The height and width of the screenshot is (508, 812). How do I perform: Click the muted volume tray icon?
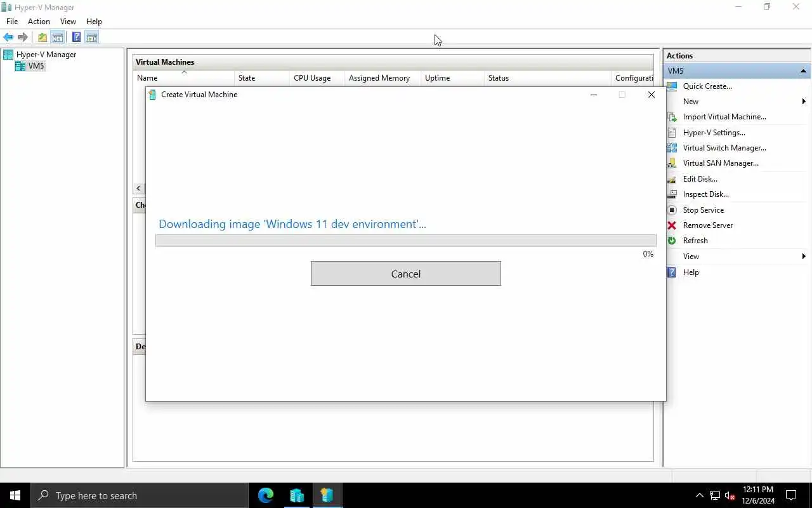pos(730,495)
